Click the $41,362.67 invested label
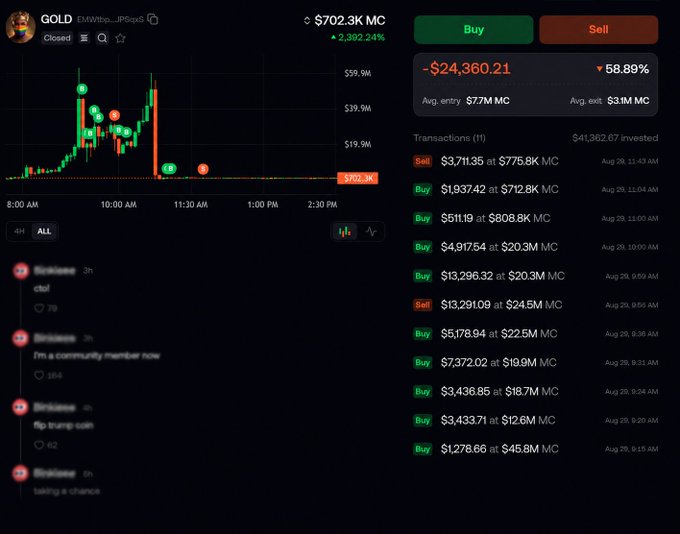The height and width of the screenshot is (534, 680). 615,138
